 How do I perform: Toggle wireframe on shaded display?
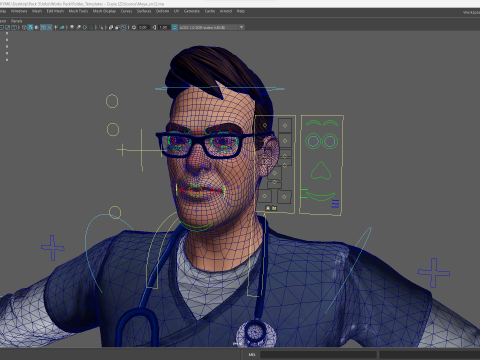click(x=43, y=27)
